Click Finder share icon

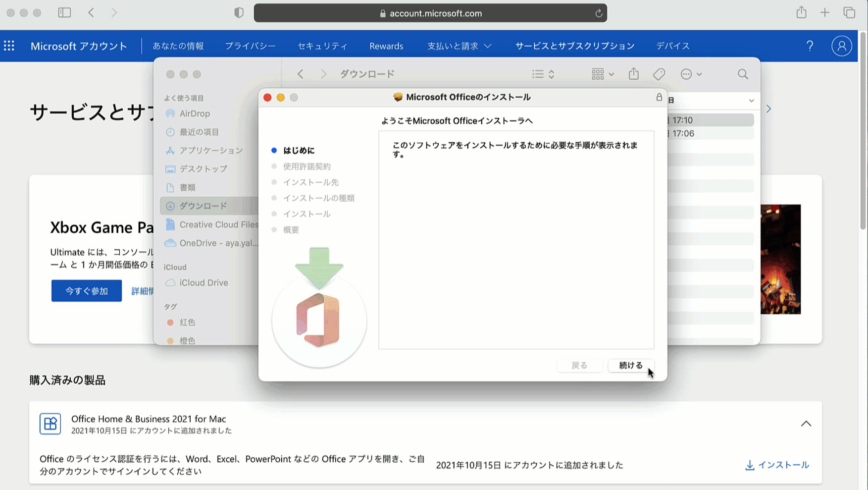click(633, 74)
